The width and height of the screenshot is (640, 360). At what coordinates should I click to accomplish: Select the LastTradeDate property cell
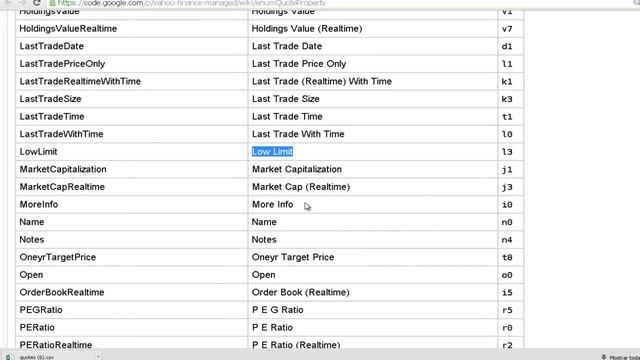click(132, 46)
